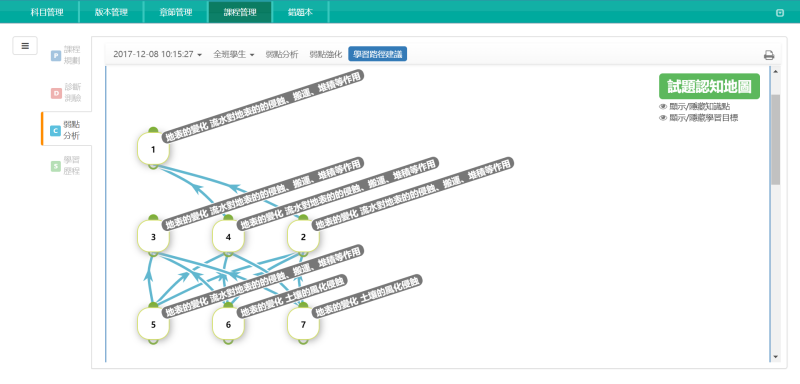
Task: Open the 課程規劃 sidebar item
Action: pyautogui.click(x=66, y=55)
